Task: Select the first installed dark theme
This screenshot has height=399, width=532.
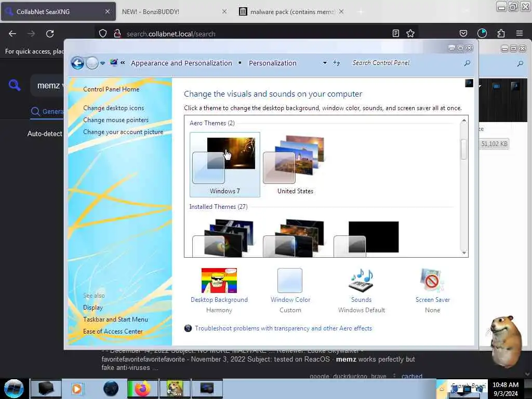Action: coord(224,237)
